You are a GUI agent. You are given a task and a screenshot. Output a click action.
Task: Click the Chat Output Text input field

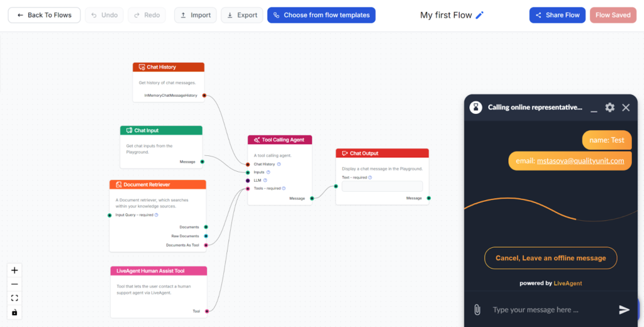click(382, 186)
